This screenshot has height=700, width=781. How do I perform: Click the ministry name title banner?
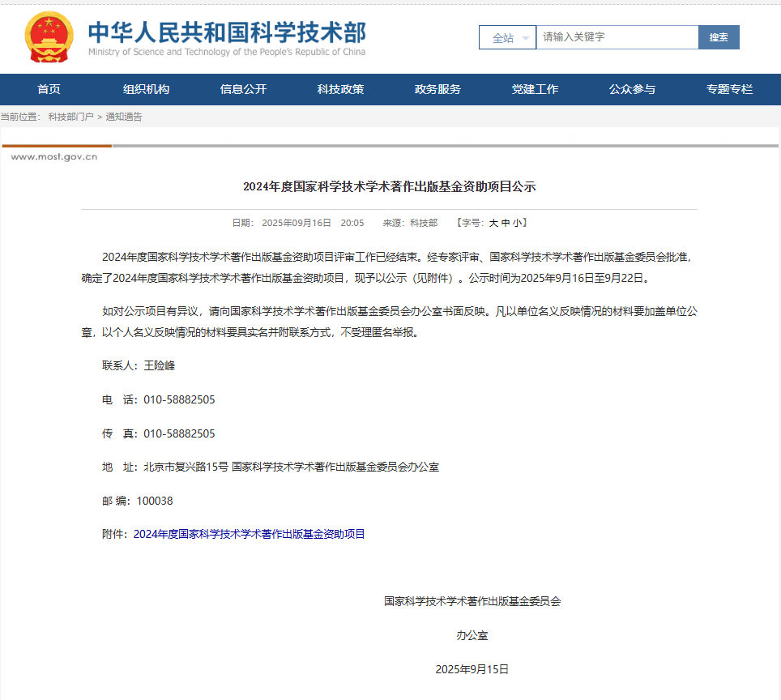[226, 37]
